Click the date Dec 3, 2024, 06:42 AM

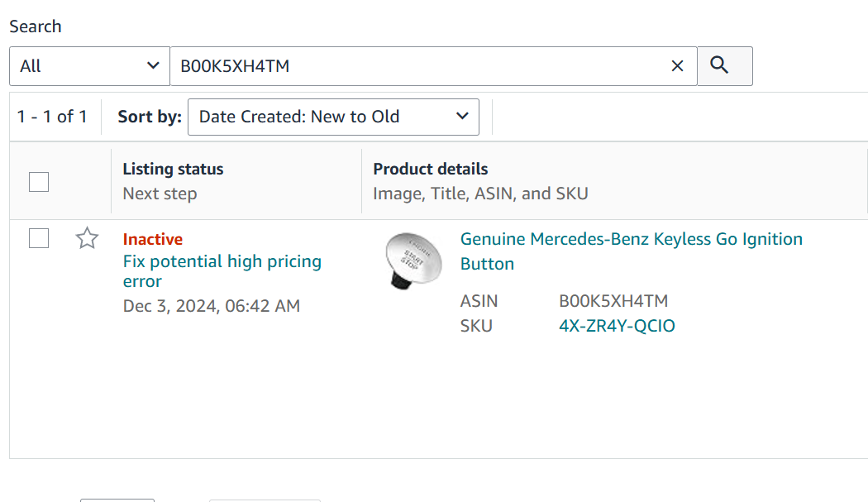pos(212,306)
